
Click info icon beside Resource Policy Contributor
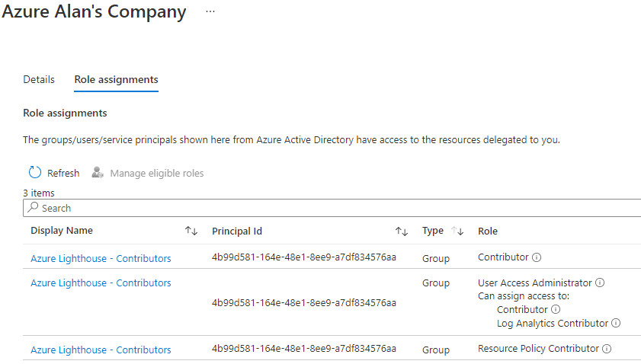(607, 349)
